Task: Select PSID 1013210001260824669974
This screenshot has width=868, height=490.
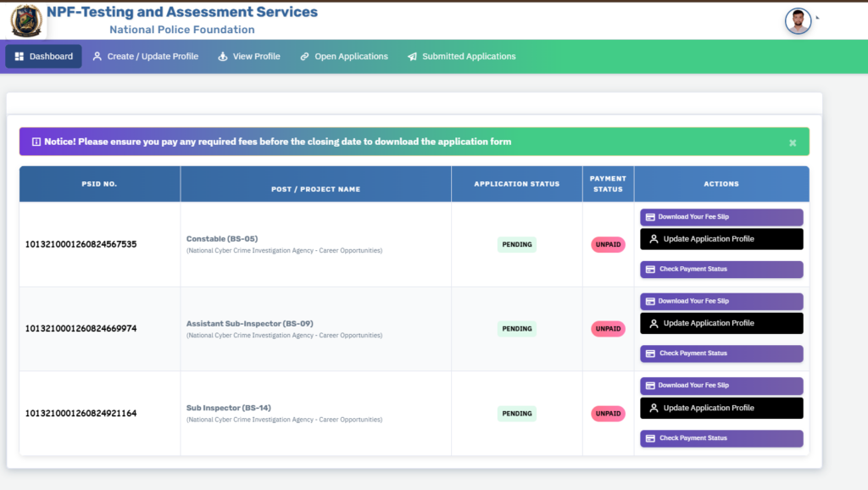Action: (x=81, y=328)
